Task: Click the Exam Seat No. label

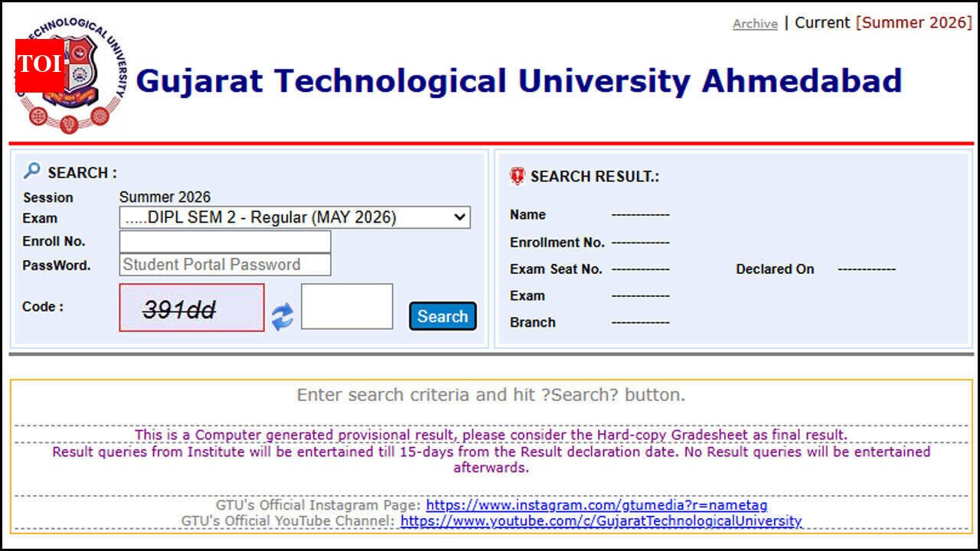Action: 556,269
